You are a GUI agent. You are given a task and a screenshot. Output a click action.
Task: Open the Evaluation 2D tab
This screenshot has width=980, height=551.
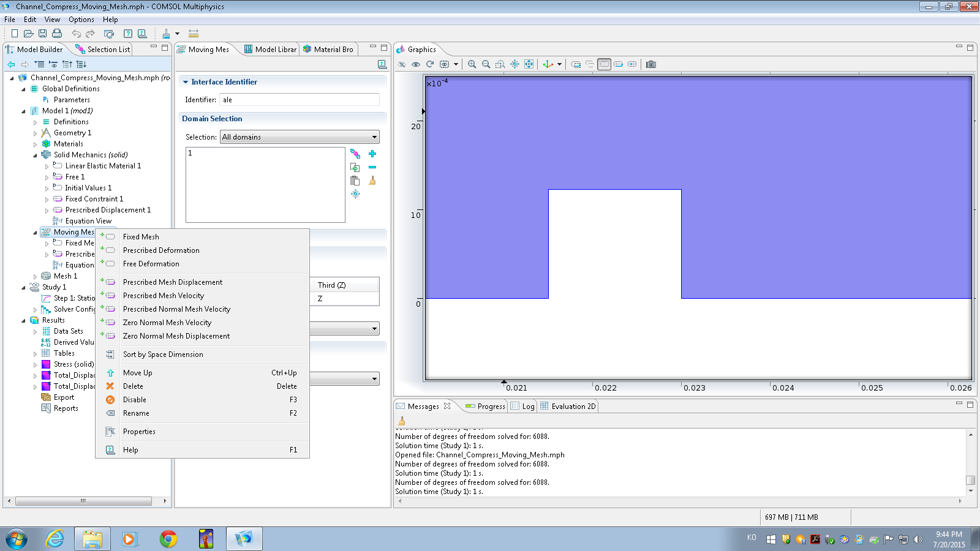[x=568, y=407]
